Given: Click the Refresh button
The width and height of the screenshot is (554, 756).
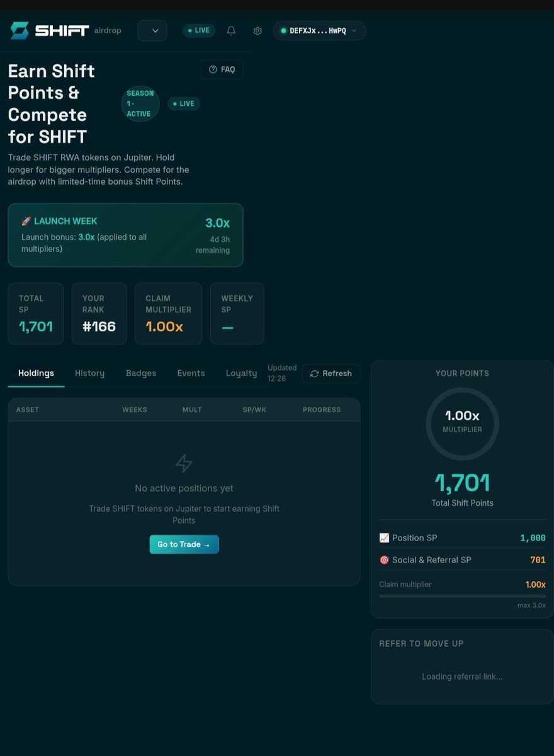Looking at the screenshot, I should [331, 374].
